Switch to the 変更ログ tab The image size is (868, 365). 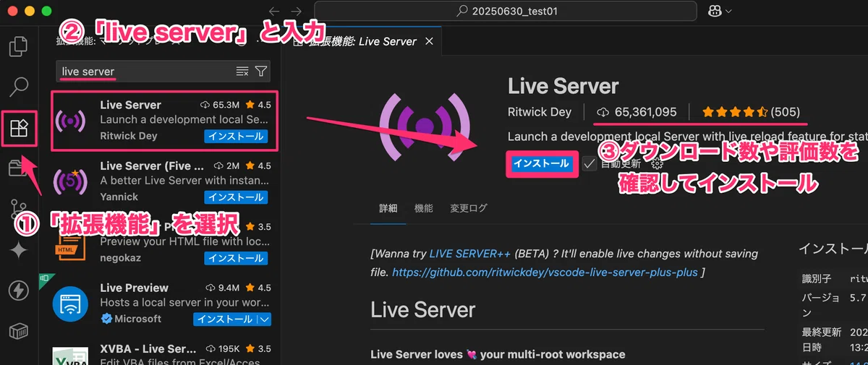coord(468,208)
